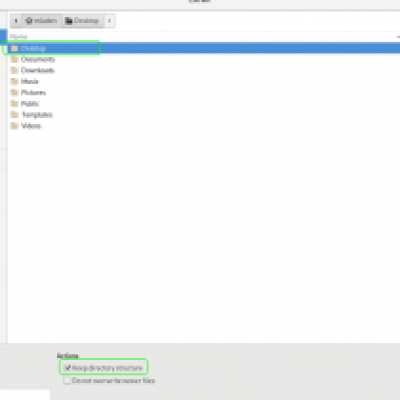
Task: Enable Do not overwrite newer files
Action: [67, 380]
